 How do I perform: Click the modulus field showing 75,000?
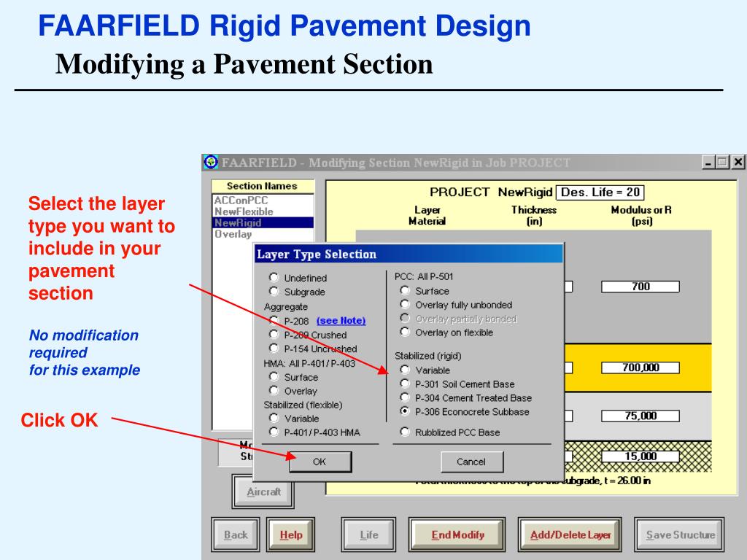(640, 416)
